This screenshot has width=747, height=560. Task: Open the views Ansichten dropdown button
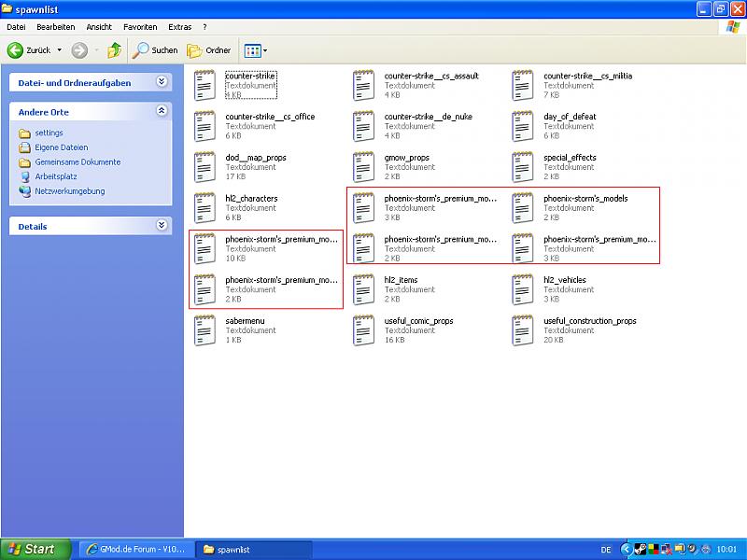point(255,50)
